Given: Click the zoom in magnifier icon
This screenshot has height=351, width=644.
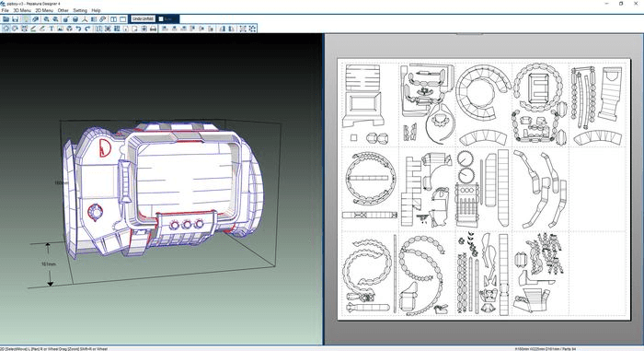Looking at the screenshot, I should click(x=46, y=19).
